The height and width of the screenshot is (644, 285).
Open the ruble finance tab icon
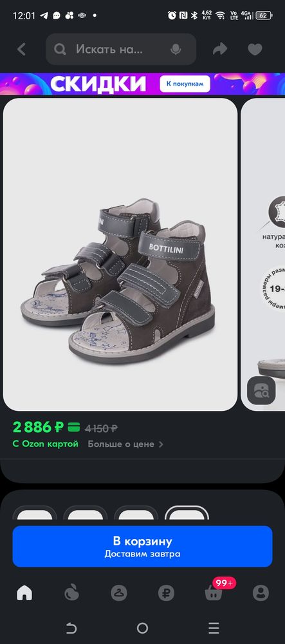pyautogui.click(x=166, y=593)
